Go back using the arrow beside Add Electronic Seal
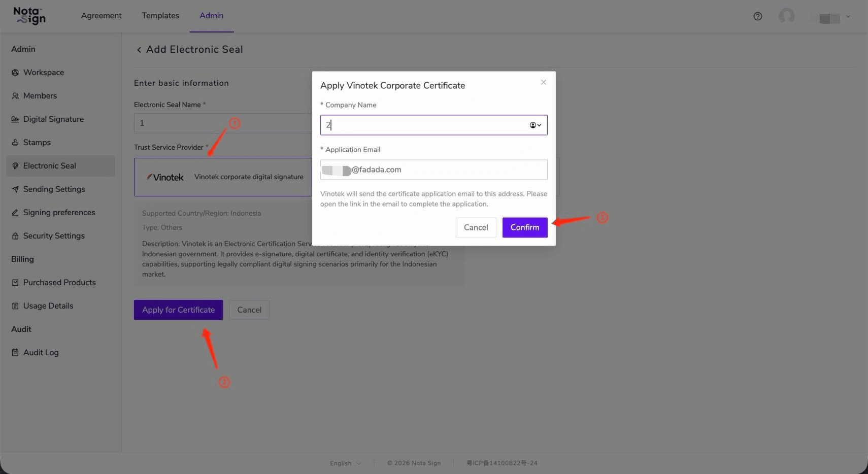The height and width of the screenshot is (474, 868). point(139,50)
